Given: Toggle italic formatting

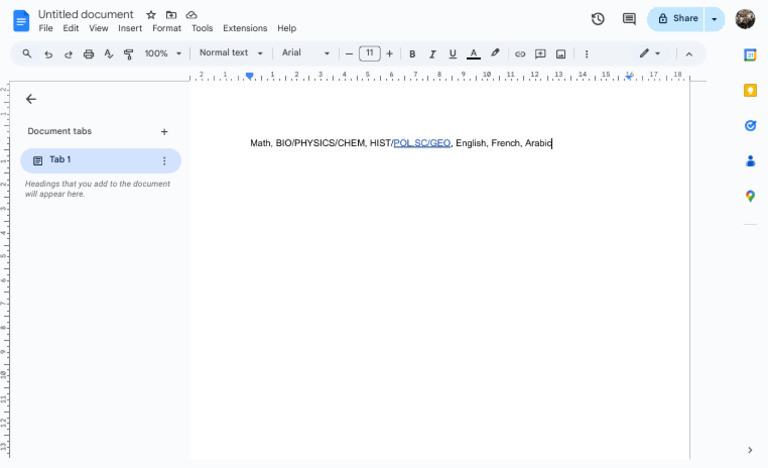Looking at the screenshot, I should pos(432,54).
